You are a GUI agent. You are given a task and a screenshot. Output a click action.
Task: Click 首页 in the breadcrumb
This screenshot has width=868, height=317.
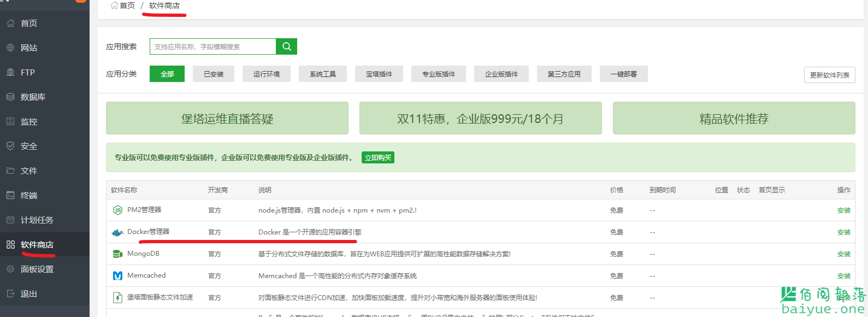127,5
